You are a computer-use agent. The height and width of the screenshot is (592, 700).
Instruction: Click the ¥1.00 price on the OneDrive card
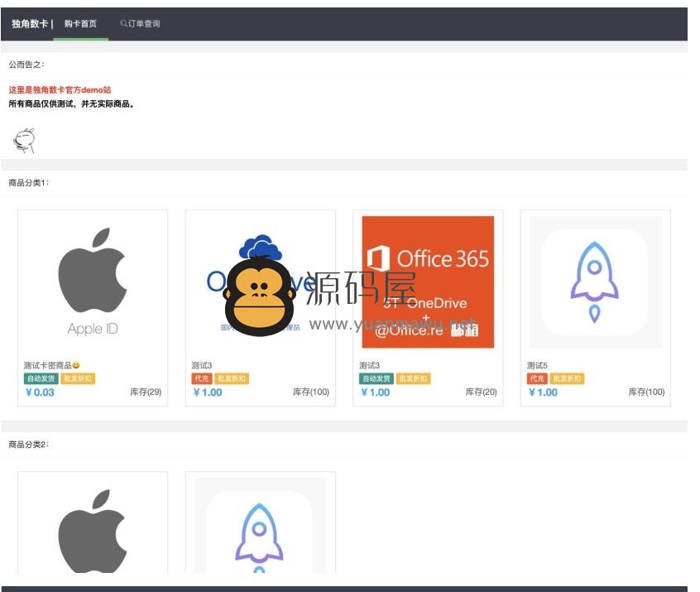(x=208, y=392)
